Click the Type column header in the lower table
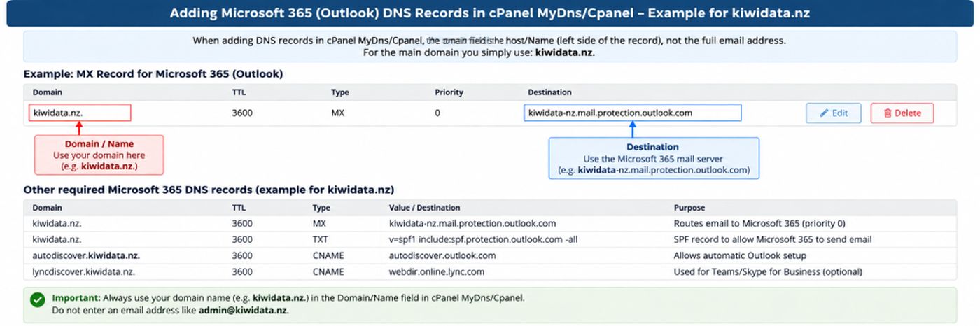Viewport: 980px width, 326px height. click(321, 208)
